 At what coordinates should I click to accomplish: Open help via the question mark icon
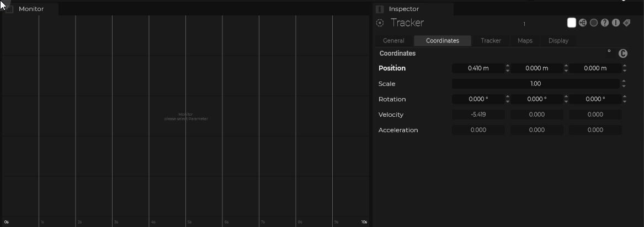click(x=605, y=23)
